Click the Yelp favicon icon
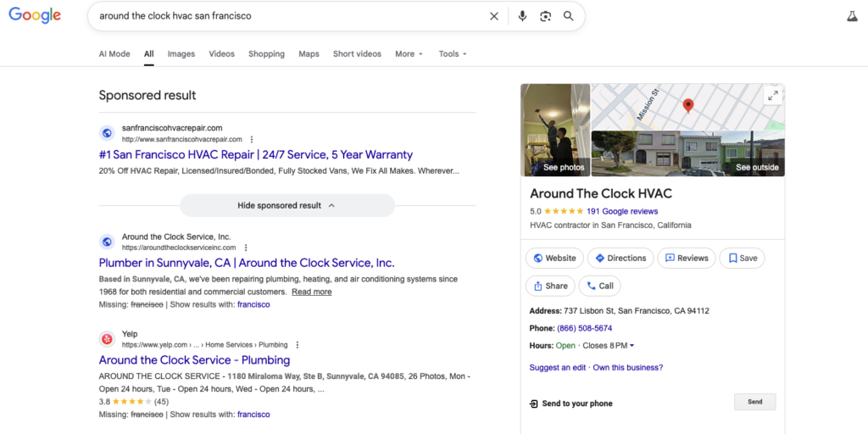 (107, 339)
